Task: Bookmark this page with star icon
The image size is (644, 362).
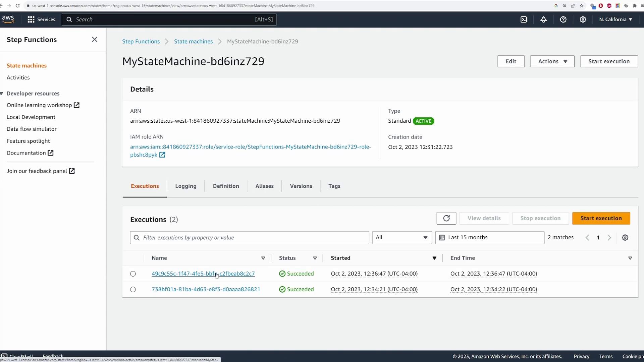Action: pyautogui.click(x=582, y=6)
